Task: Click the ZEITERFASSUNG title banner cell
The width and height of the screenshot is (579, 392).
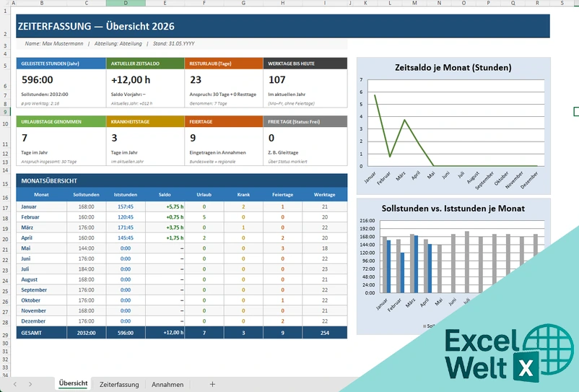Action: point(283,26)
